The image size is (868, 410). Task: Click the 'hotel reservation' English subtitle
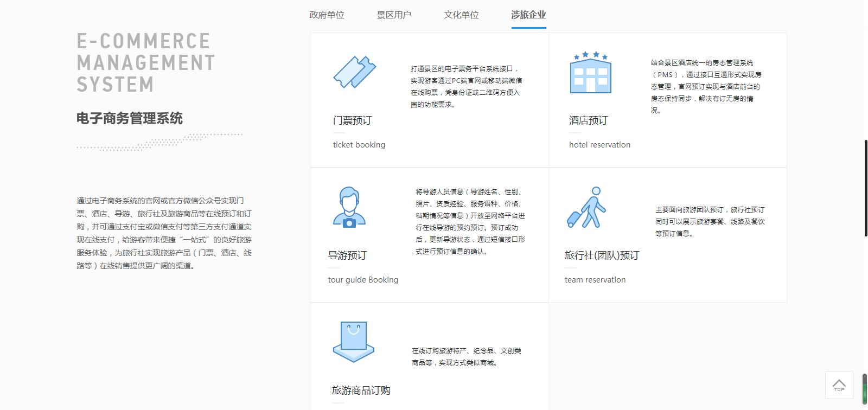pyautogui.click(x=599, y=145)
